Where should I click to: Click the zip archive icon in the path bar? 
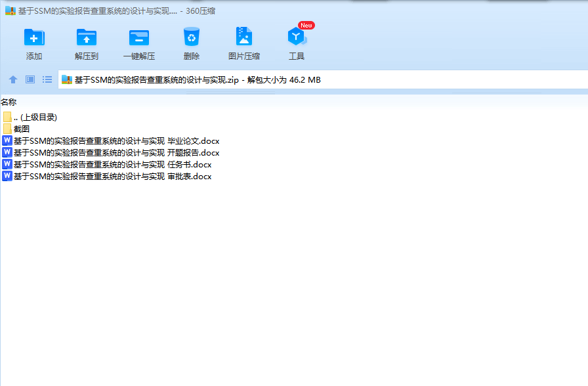click(67, 79)
